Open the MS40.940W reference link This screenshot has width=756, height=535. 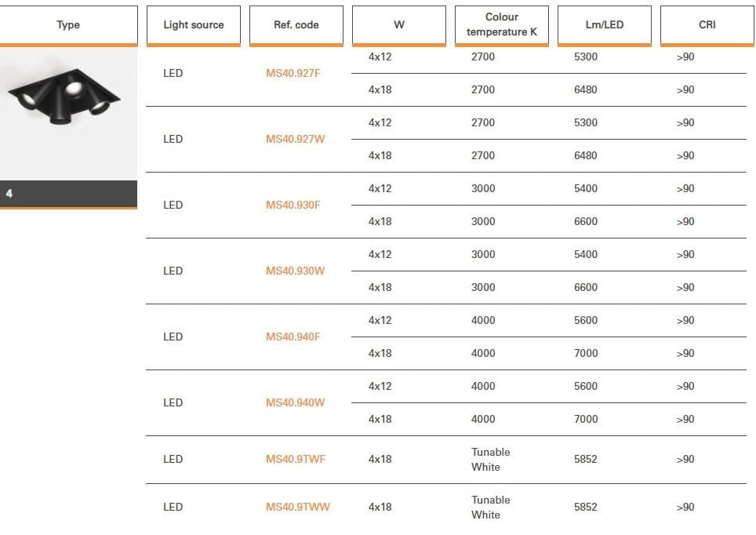pyautogui.click(x=295, y=403)
